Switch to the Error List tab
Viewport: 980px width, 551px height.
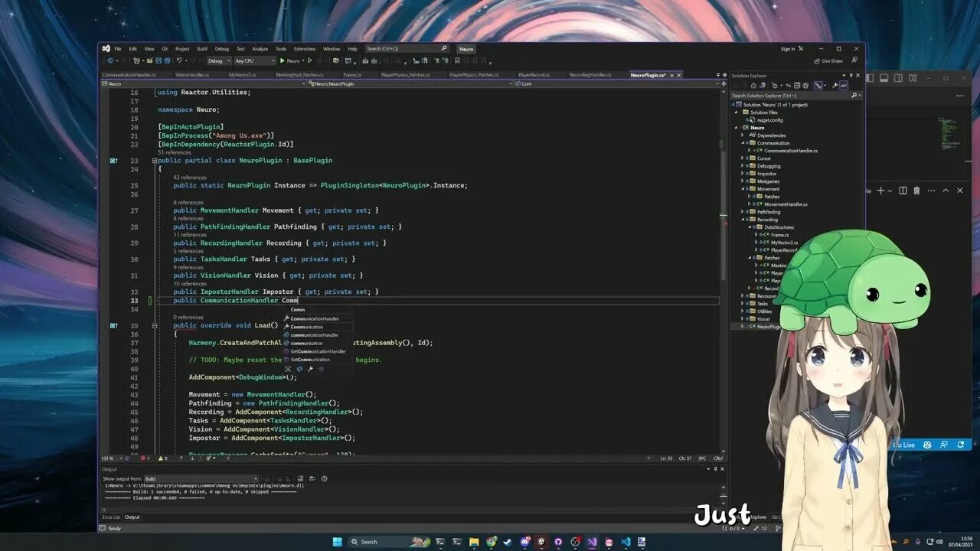click(x=112, y=517)
